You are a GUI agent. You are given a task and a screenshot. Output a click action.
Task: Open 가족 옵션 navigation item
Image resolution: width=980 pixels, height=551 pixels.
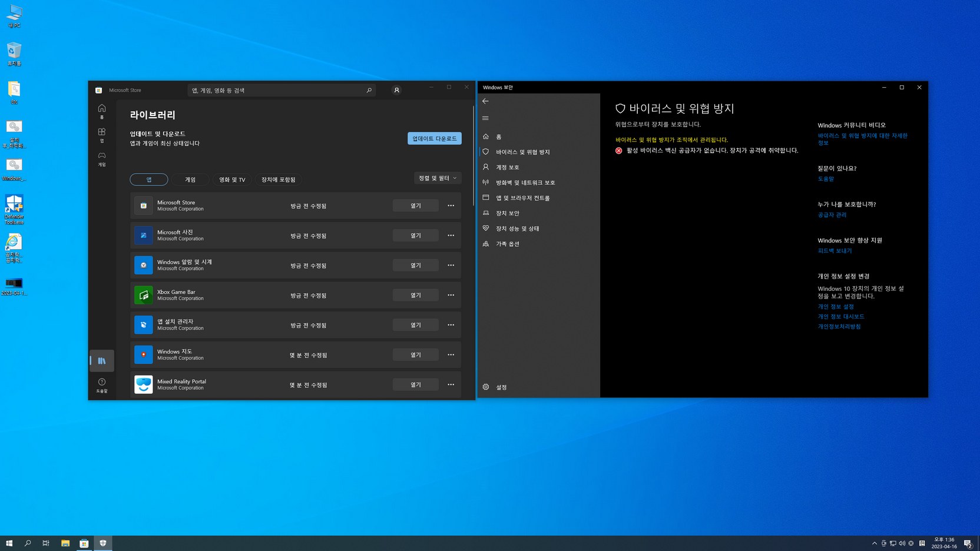point(539,244)
